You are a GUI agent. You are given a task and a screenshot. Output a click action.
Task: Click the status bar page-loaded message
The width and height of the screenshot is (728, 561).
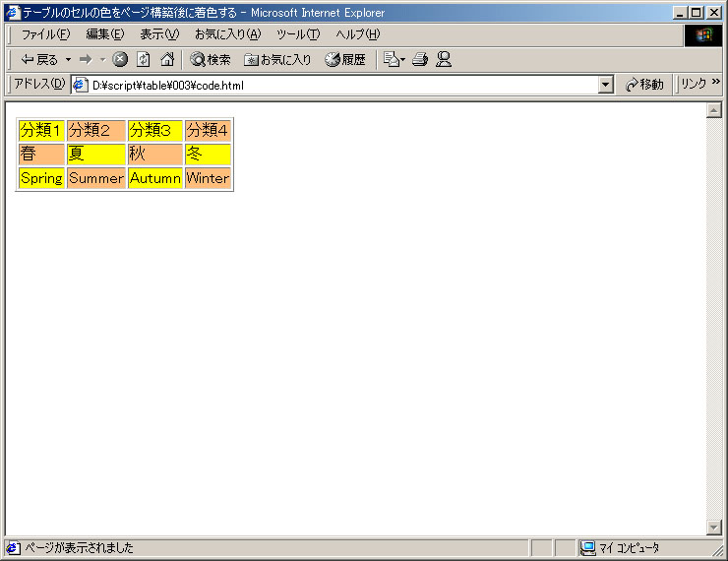pyautogui.click(x=79, y=548)
